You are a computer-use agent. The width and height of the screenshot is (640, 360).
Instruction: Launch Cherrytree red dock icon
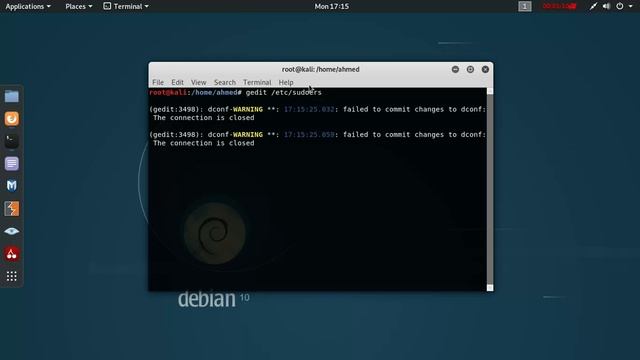coord(11,254)
